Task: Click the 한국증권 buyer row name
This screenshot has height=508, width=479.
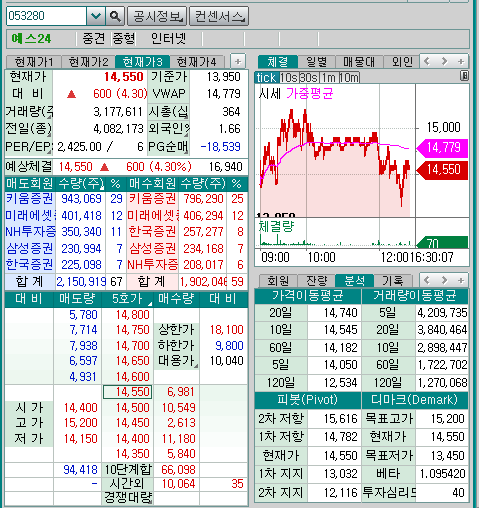Action: pyautogui.click(x=152, y=232)
